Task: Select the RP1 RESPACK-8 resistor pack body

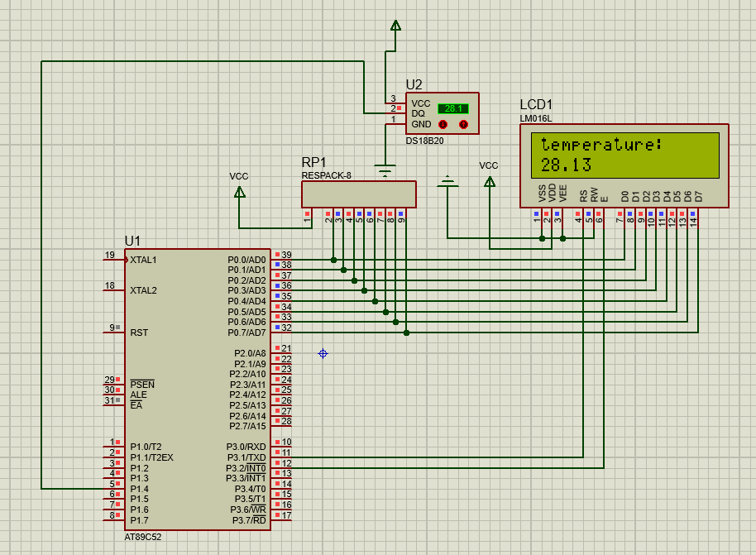Action: click(x=359, y=194)
